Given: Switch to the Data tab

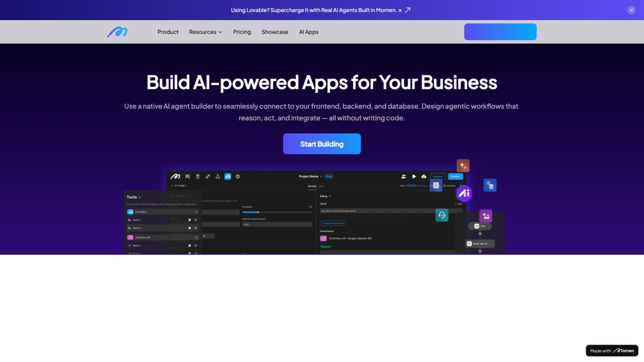Looking at the screenshot, I should [x=322, y=186].
